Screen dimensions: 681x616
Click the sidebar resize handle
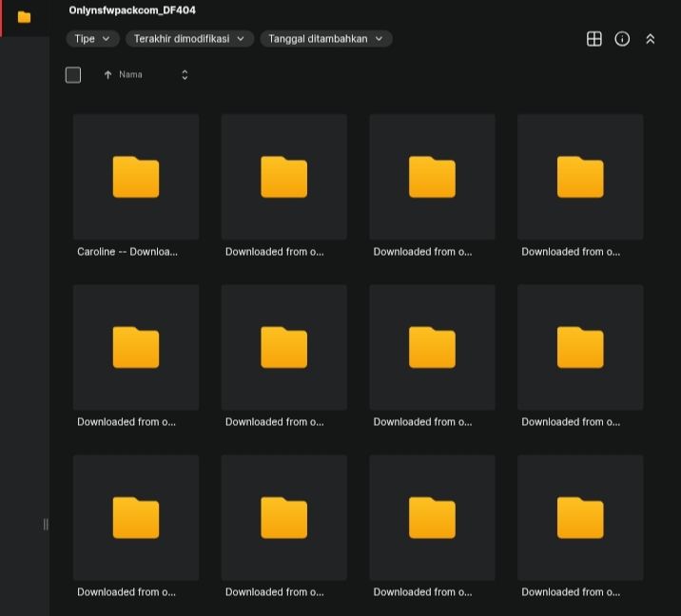pyautogui.click(x=46, y=524)
